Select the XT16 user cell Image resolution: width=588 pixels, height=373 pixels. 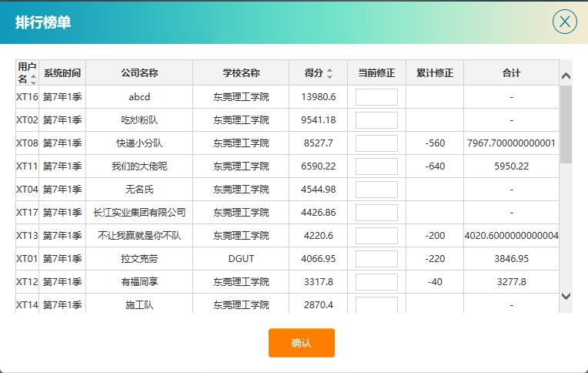pos(27,97)
